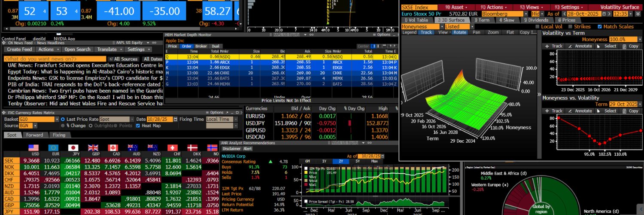
Task: Click Track crosshair tool in Volatility vs Term
Action: (554, 46)
